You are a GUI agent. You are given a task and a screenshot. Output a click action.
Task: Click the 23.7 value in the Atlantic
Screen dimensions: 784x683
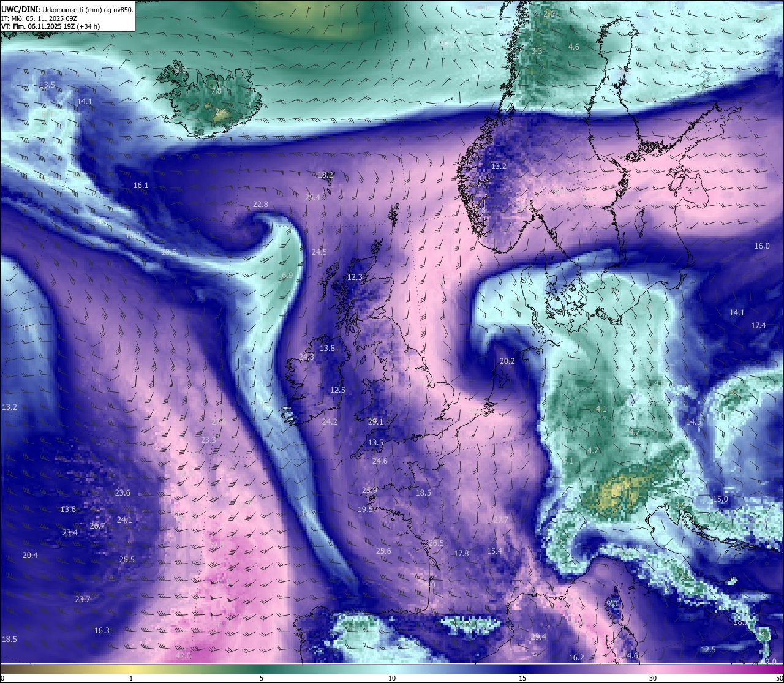point(82,599)
